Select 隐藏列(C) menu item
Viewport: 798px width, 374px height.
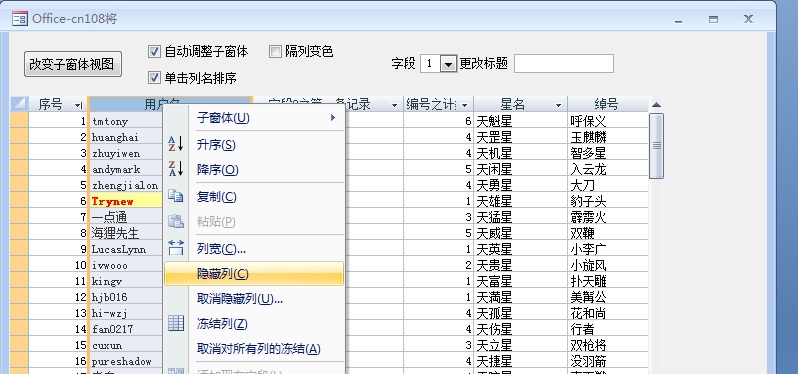tap(254, 273)
